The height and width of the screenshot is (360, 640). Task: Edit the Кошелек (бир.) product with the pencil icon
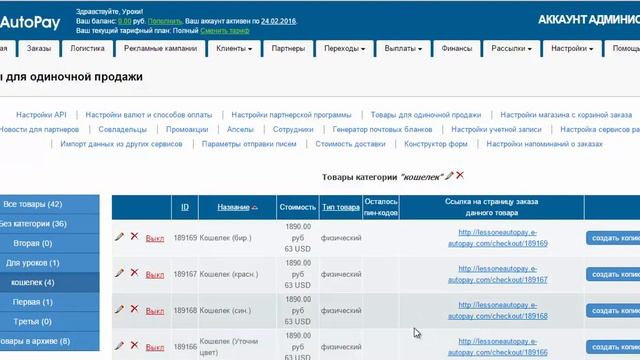119,237
